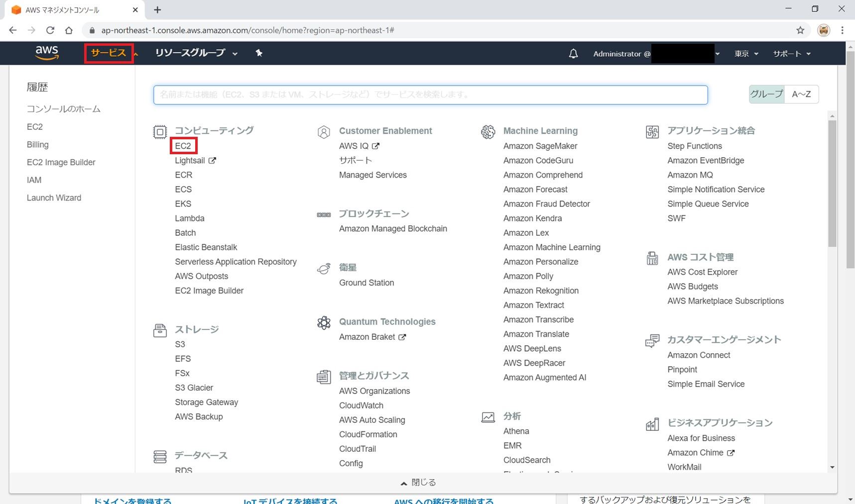Click the AWS Cost Management icon

(652, 258)
